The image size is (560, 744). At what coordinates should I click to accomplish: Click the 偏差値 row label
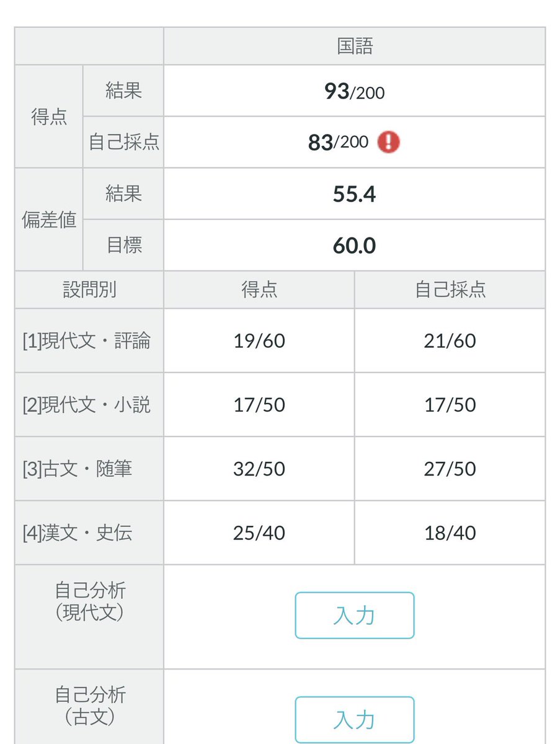pos(49,219)
